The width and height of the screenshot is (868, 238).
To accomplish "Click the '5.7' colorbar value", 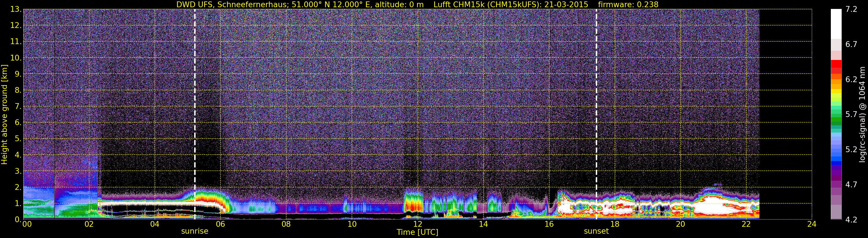I will (851, 115).
